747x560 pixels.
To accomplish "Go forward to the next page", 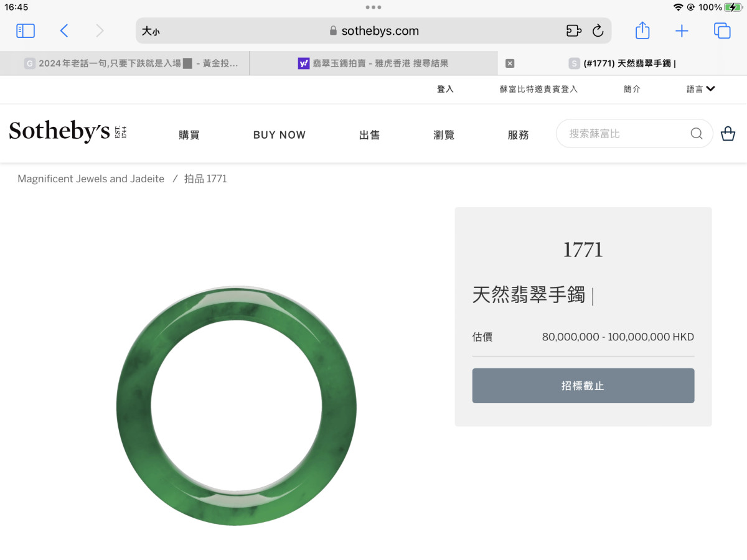I will click(x=100, y=30).
